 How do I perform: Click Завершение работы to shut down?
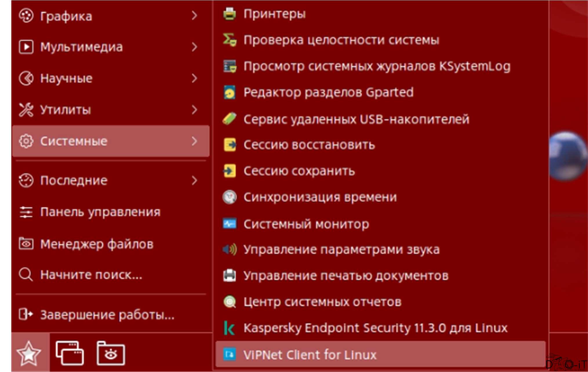[x=107, y=315]
